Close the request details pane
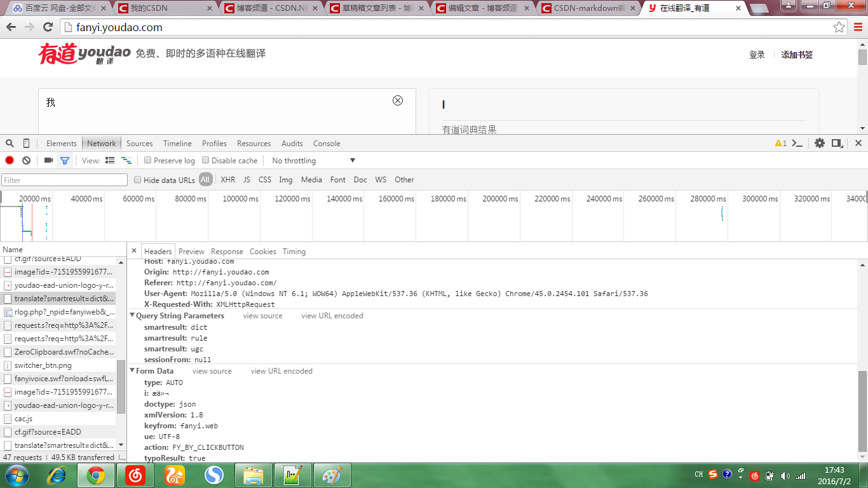Screen dimensions: 868x488 (x=134, y=251)
